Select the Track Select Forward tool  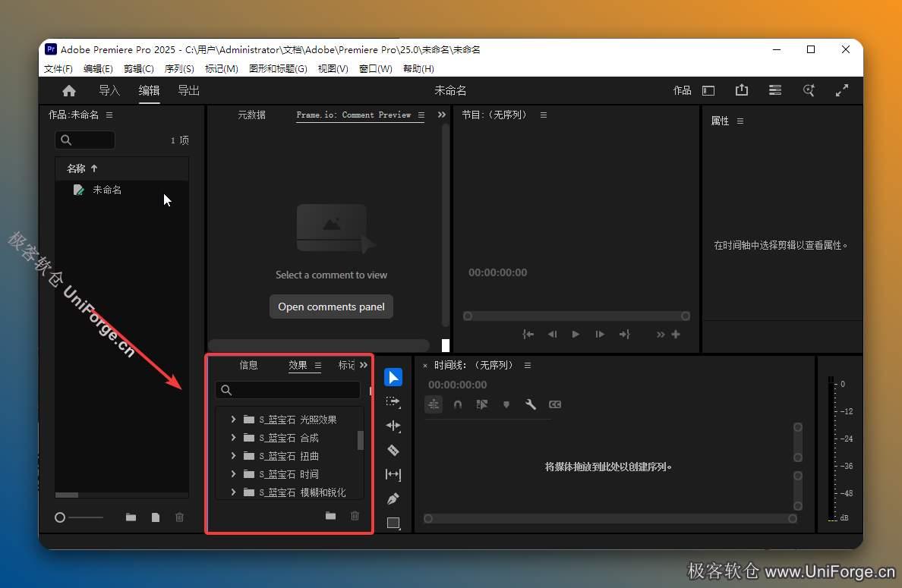pos(393,402)
